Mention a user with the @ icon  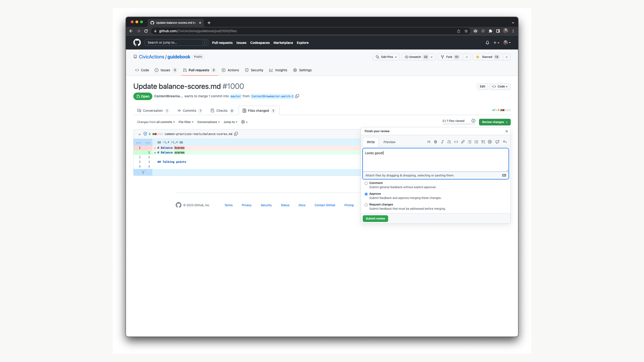click(x=490, y=142)
